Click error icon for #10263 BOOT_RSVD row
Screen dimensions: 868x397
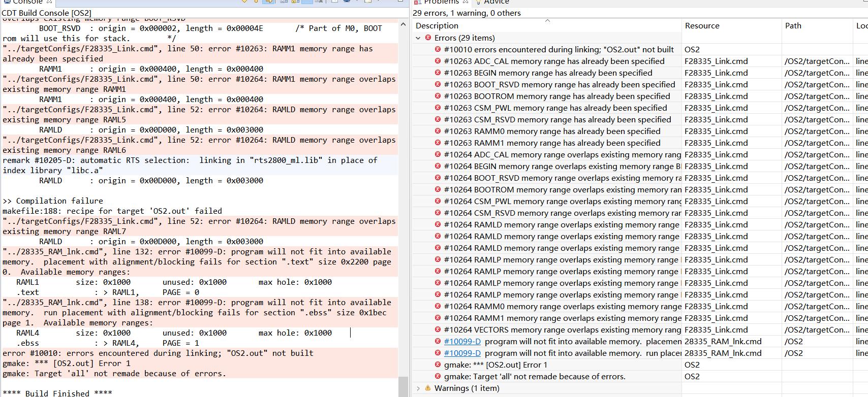(x=438, y=84)
